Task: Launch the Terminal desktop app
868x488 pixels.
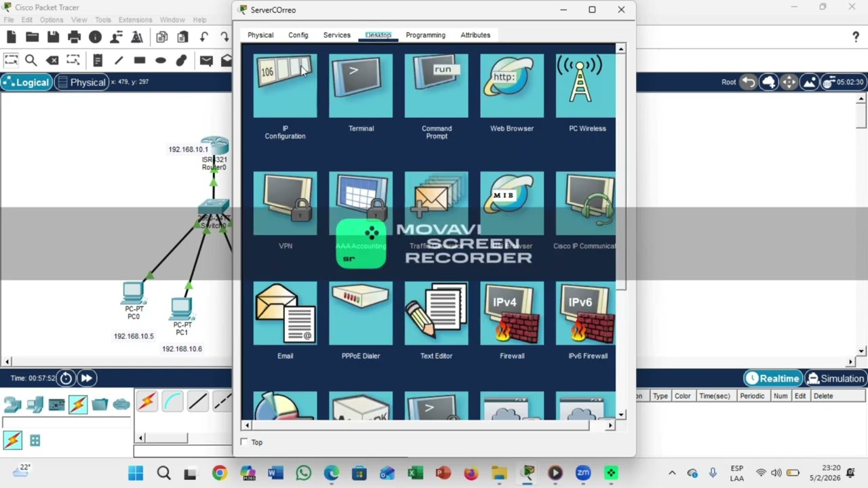Action: pos(361,86)
